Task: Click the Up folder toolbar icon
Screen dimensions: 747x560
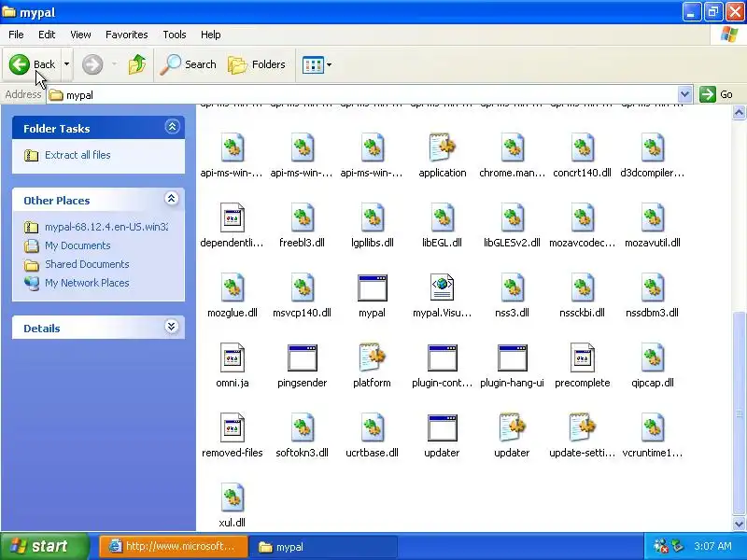Action: pyautogui.click(x=137, y=64)
